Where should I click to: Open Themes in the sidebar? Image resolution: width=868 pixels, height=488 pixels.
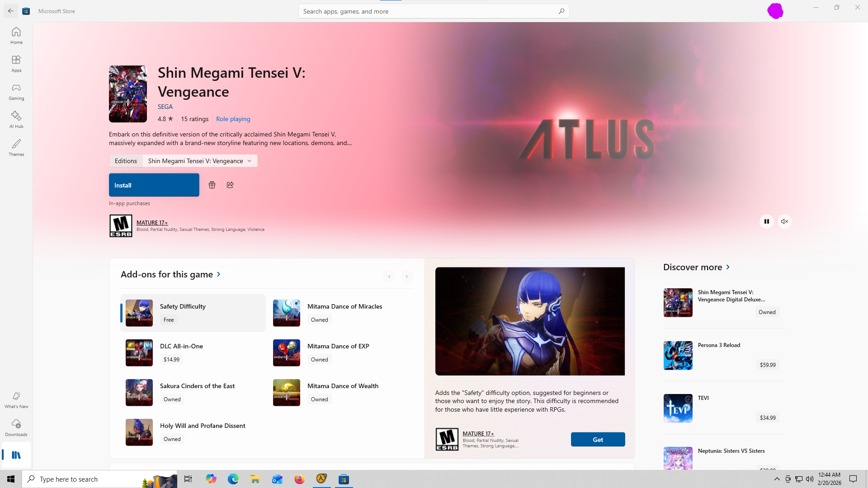tap(16, 148)
